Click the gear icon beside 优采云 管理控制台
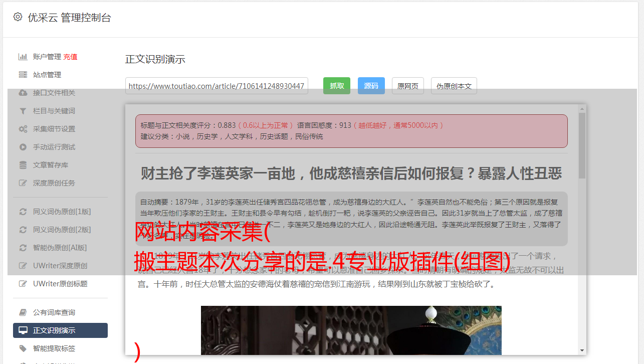The image size is (644, 364). point(18,17)
